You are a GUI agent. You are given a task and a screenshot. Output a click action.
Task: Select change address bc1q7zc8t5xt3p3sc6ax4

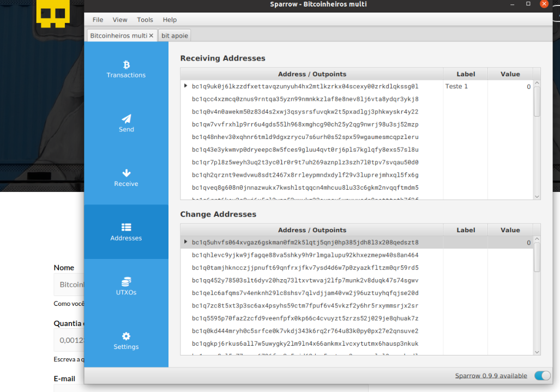click(305, 306)
